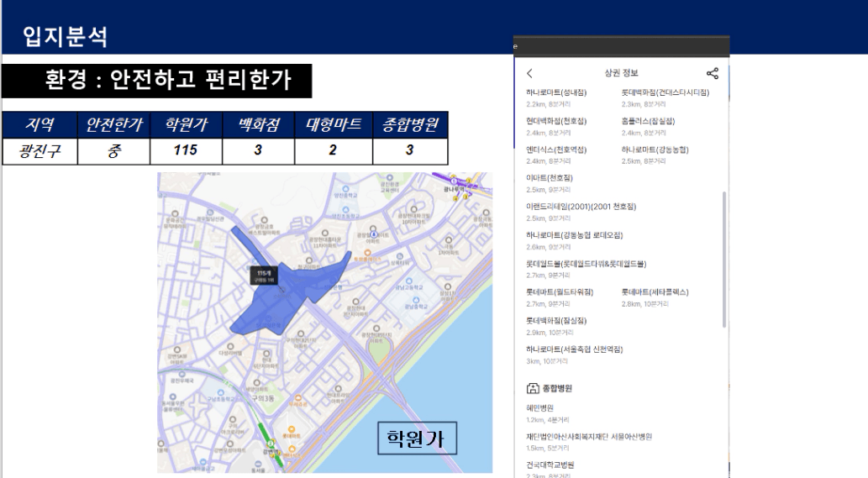The width and height of the screenshot is (868, 478).
Task: Open 이랜드리테일(2001)(2001 천호점) listing
Action: (x=581, y=212)
